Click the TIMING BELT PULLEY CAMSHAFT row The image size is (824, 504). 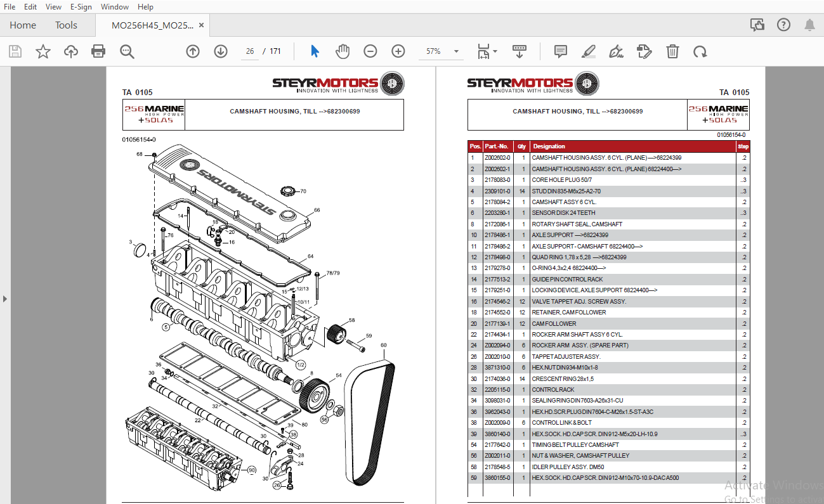(609, 445)
